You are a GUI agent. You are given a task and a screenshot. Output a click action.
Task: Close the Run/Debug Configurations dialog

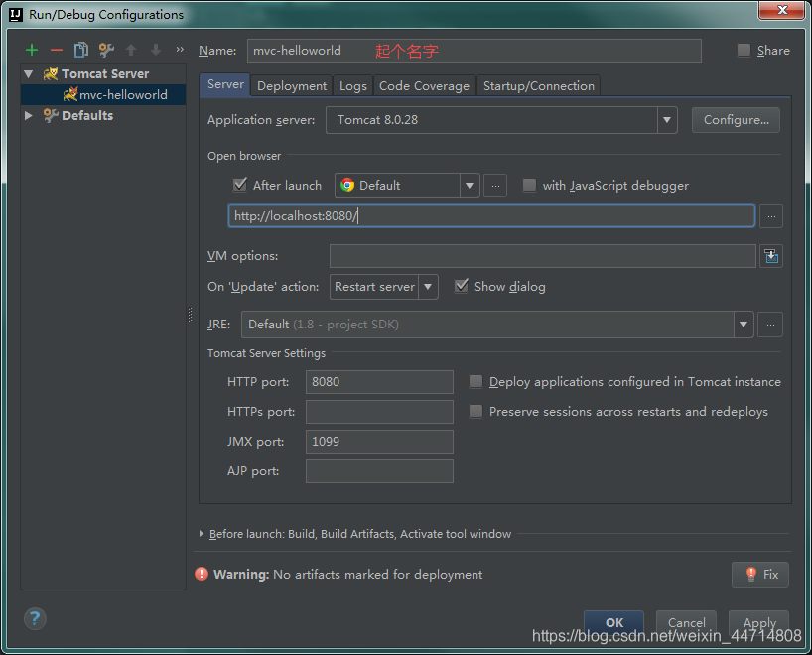tap(782, 10)
